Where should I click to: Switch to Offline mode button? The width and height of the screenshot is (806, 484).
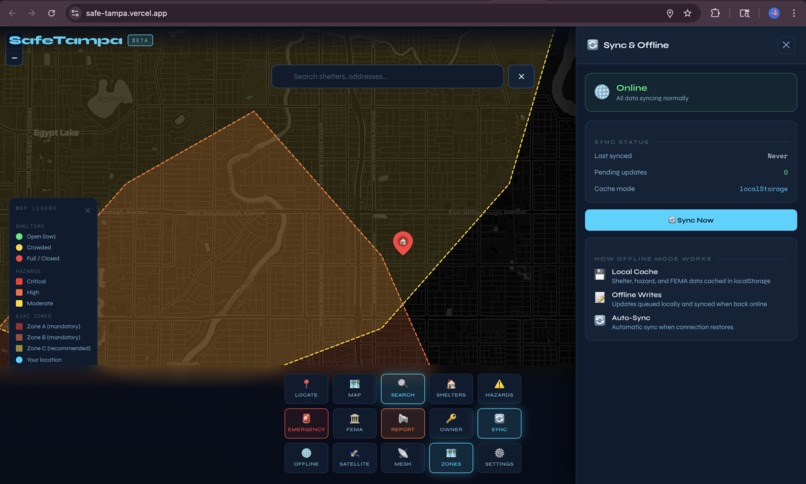coord(306,457)
